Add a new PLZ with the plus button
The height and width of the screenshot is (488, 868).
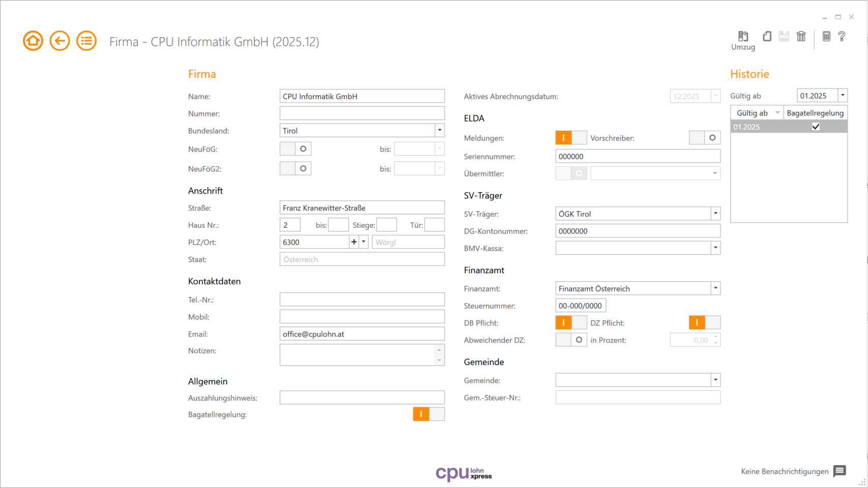tap(353, 241)
